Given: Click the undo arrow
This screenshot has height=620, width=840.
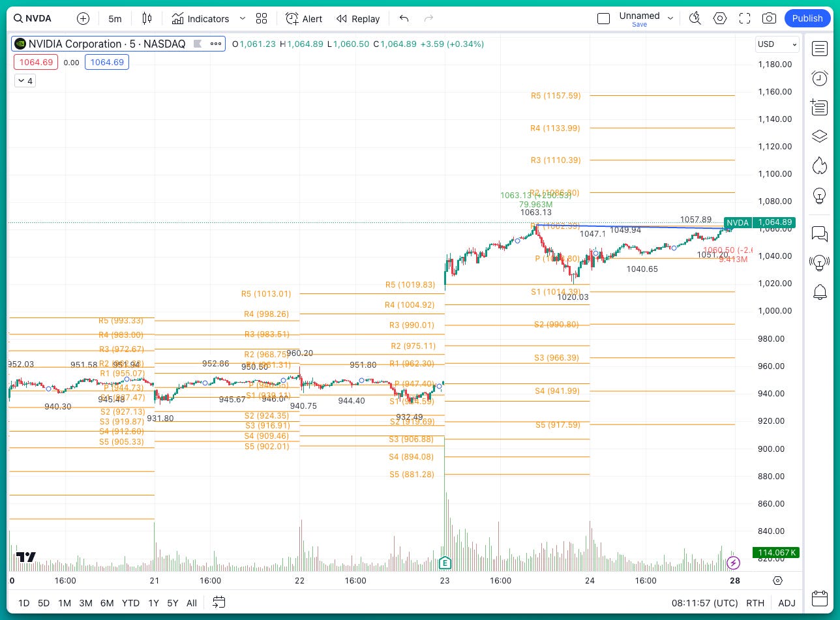Looking at the screenshot, I should point(404,18).
